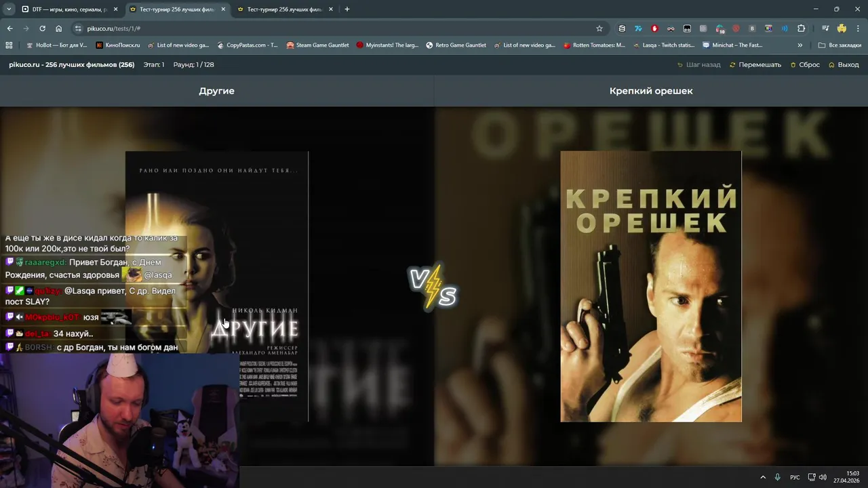Open the Minichat bookmark

point(733,45)
